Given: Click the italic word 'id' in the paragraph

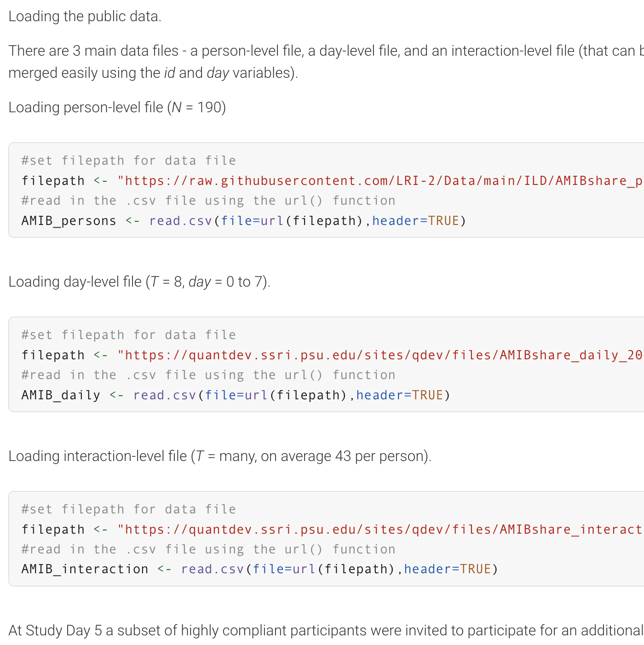Looking at the screenshot, I should coord(169,73).
